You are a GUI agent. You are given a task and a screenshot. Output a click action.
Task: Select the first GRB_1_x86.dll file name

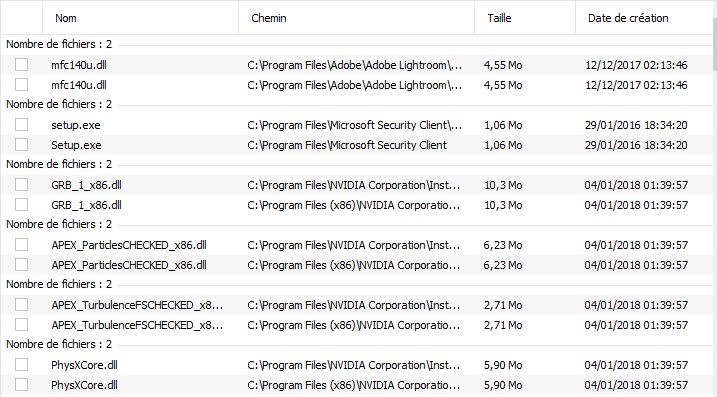(x=86, y=185)
